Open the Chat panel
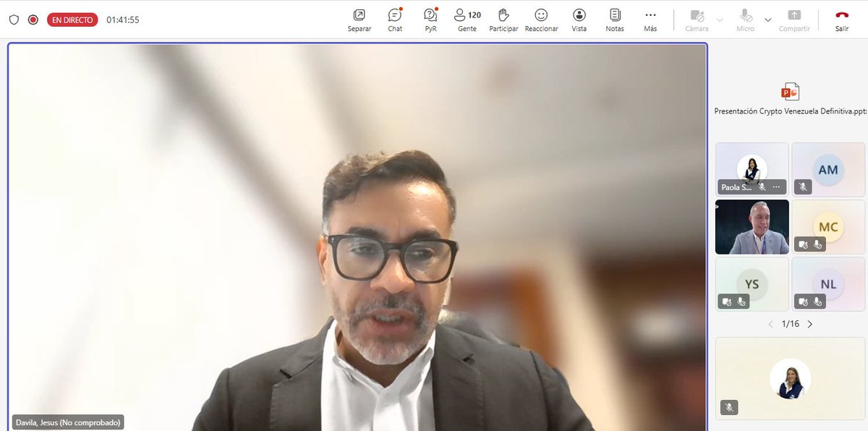The height and width of the screenshot is (431, 868). click(x=394, y=20)
